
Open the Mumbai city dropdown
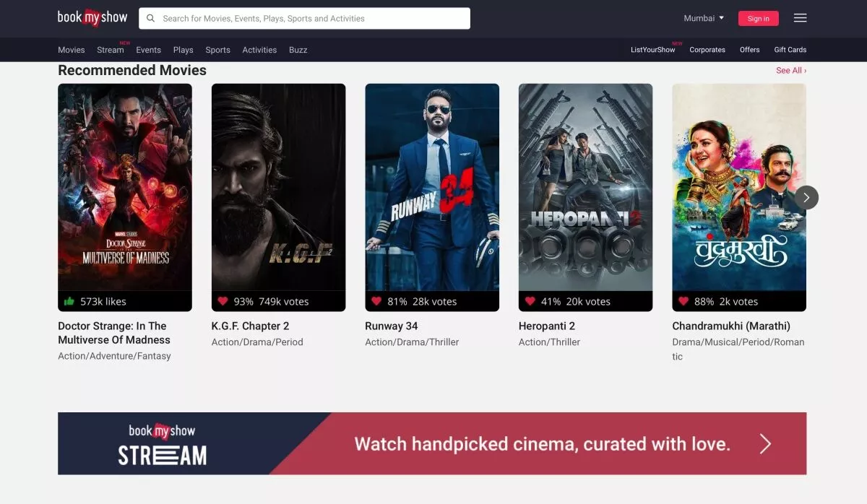click(704, 18)
